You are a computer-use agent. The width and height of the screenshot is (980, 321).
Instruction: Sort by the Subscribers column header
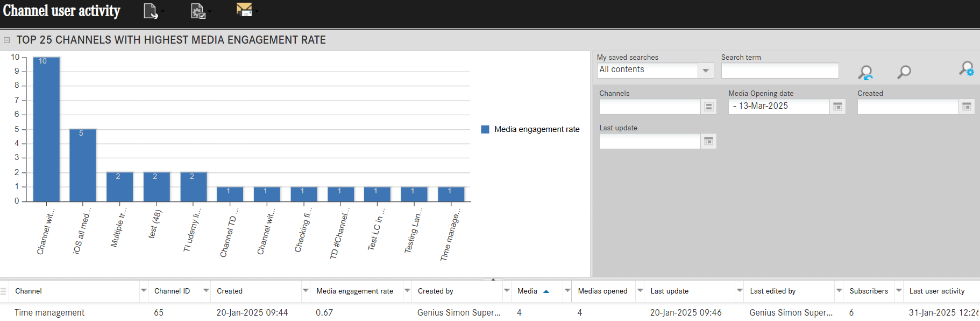[x=868, y=291]
